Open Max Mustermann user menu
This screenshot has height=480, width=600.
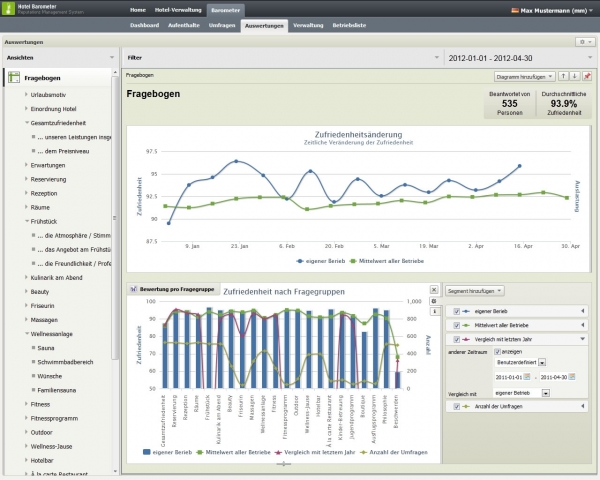point(553,10)
